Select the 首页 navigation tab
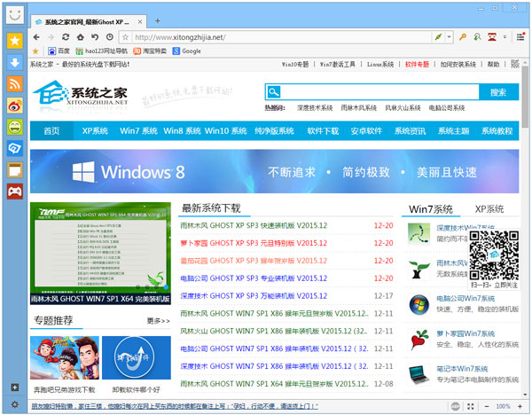Viewport: 532px width, 415px height. click(x=51, y=131)
